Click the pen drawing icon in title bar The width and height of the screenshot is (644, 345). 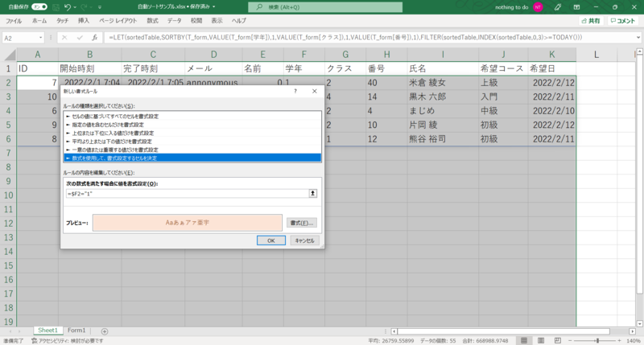(557, 7)
